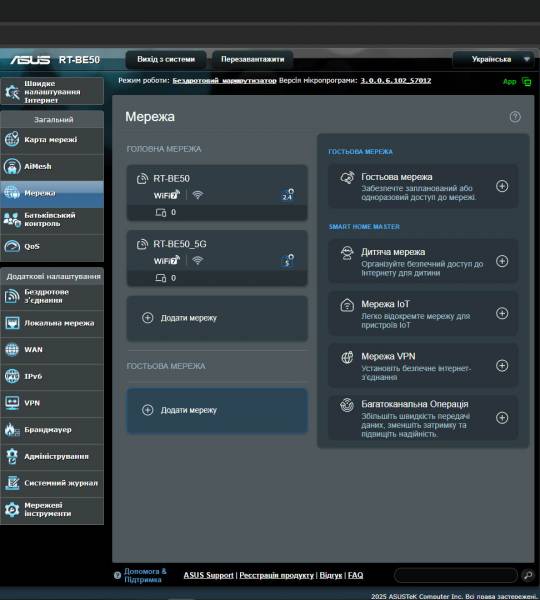The width and height of the screenshot is (540, 600).
Task: Click the ASUS logo in header
Action: click(x=30, y=60)
